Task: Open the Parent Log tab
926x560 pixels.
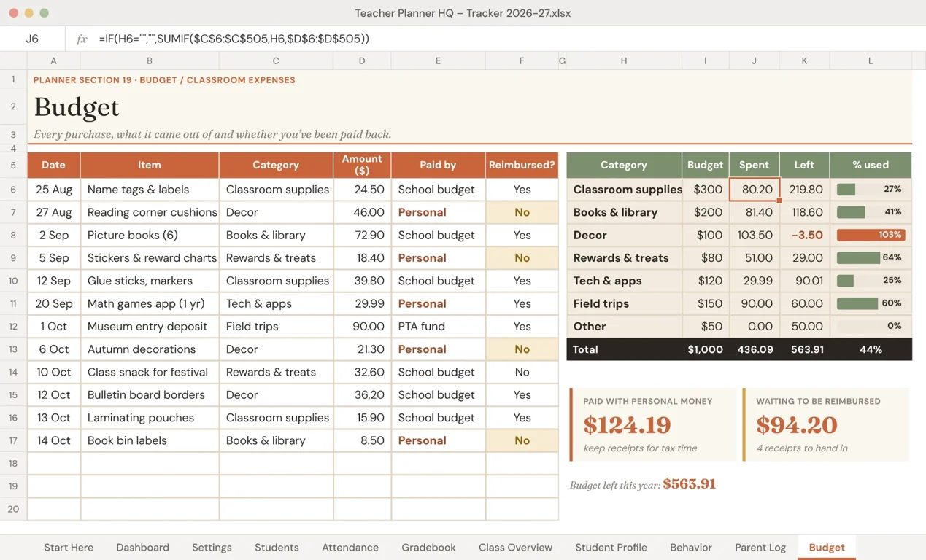Action: pyautogui.click(x=760, y=548)
